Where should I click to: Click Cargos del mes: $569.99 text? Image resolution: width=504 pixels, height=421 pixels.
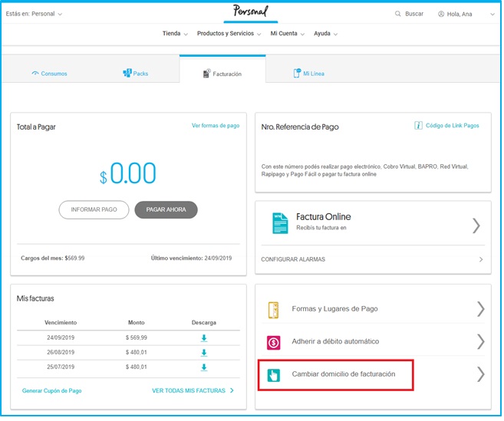53,259
